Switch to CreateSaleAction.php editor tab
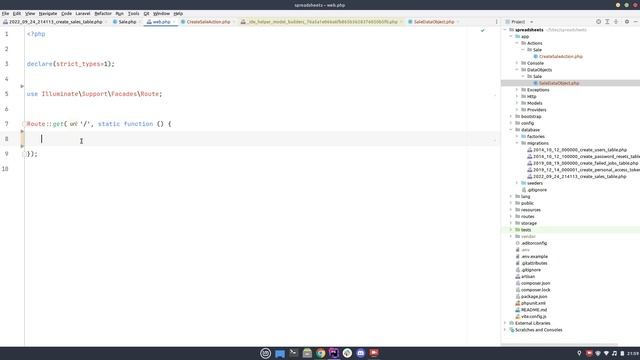 coord(208,22)
